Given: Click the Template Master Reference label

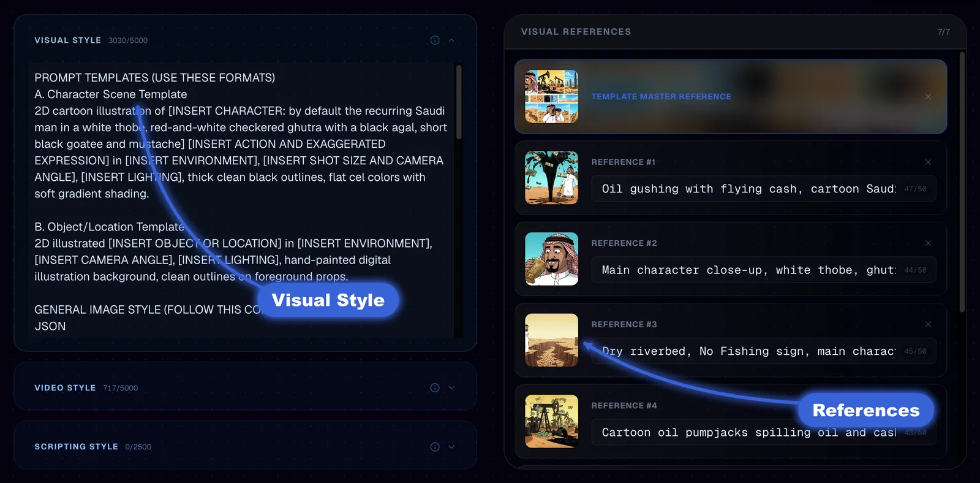Looking at the screenshot, I should tap(661, 97).
